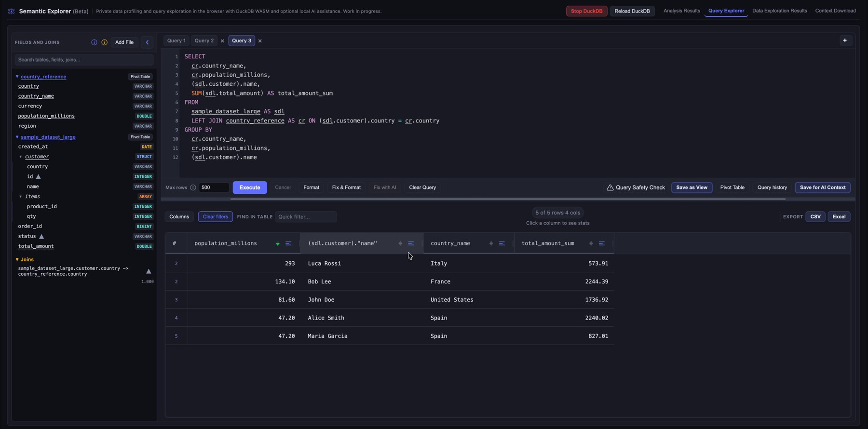
Task: Switch to Query 1 tab
Action: [x=176, y=41]
